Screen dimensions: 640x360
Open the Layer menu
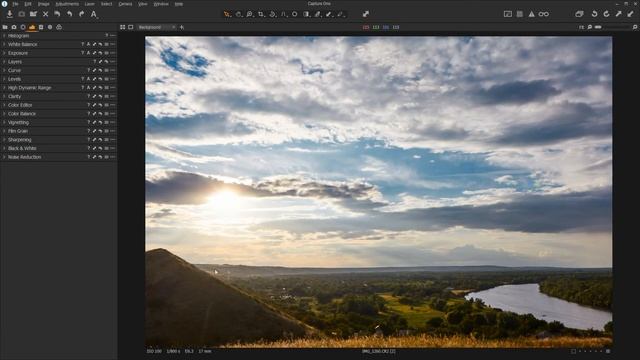[90, 4]
